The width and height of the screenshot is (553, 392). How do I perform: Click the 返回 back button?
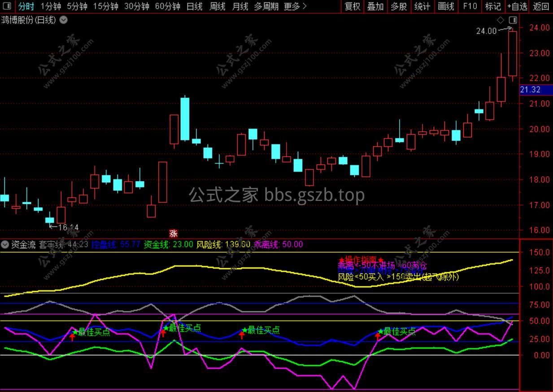point(541,6)
